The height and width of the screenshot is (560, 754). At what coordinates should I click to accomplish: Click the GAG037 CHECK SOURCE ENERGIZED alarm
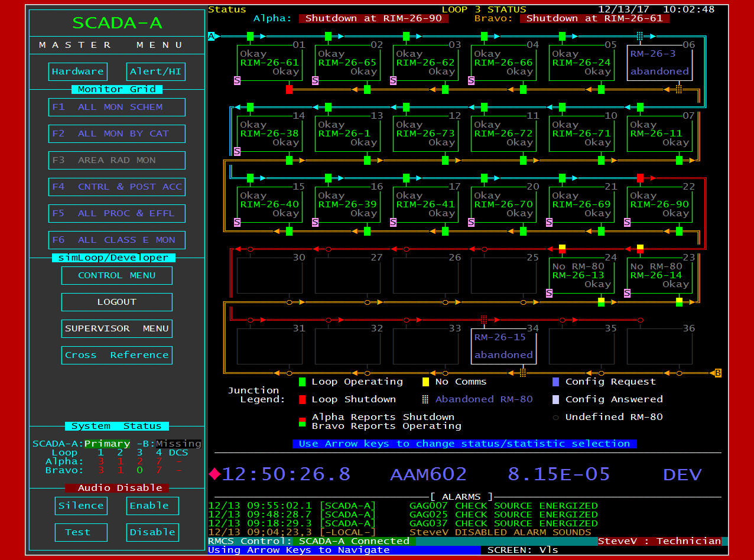[403, 523]
